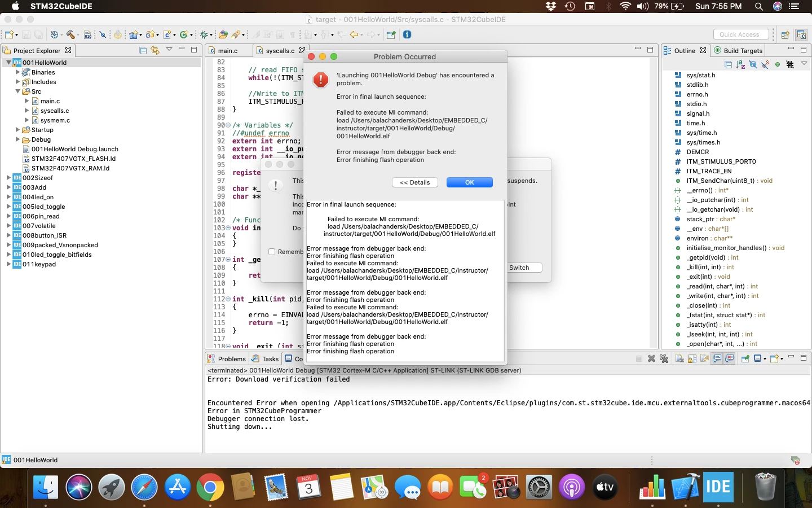This screenshot has width=812, height=508.
Task: Toggle show console on standard output change
Action: [717, 358]
